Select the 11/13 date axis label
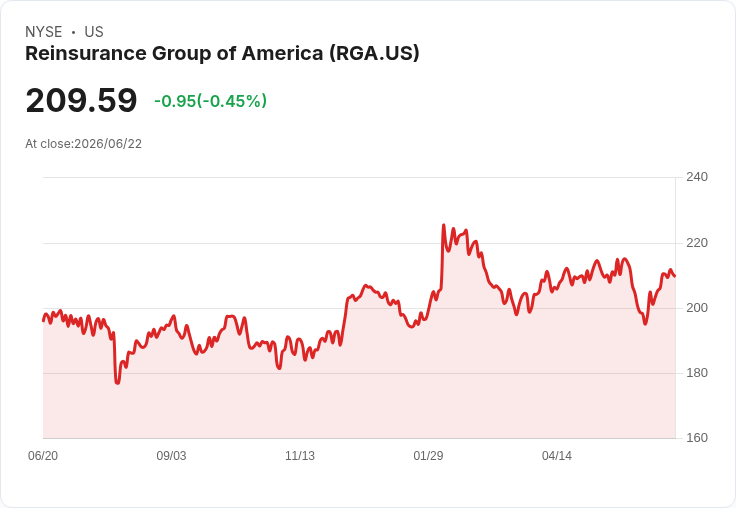 click(x=300, y=455)
